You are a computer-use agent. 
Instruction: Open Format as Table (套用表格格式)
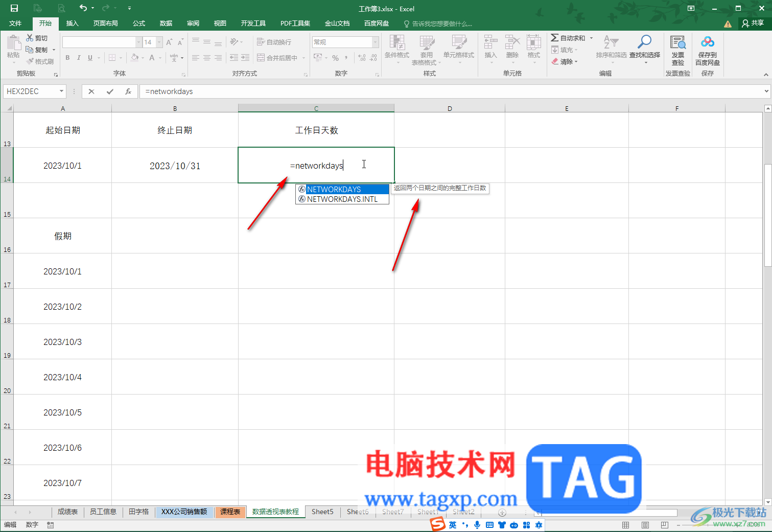(x=426, y=50)
